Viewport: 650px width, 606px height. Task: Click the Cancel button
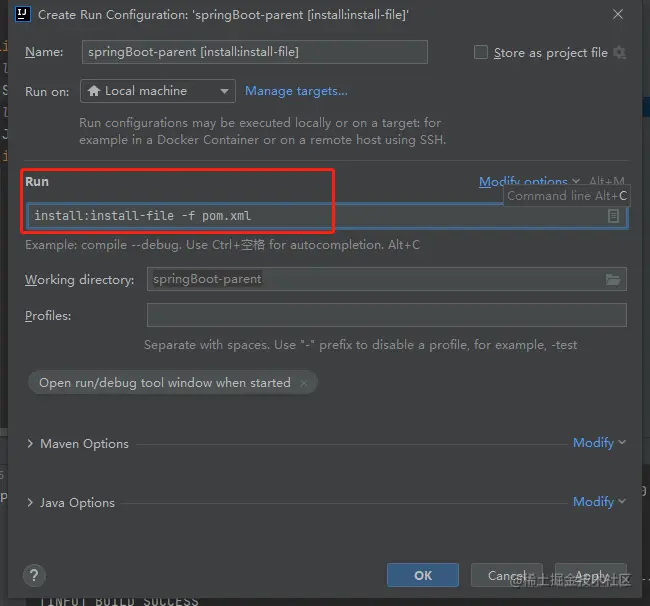(507, 575)
